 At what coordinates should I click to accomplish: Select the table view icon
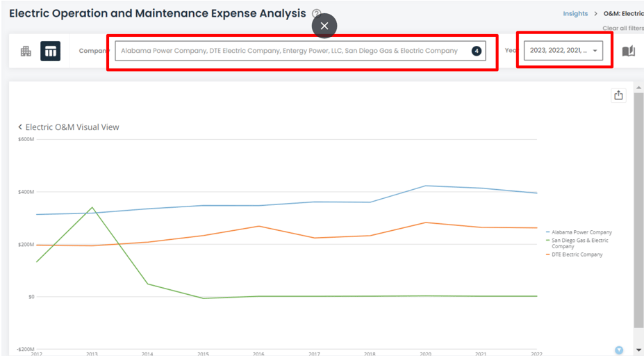51,51
